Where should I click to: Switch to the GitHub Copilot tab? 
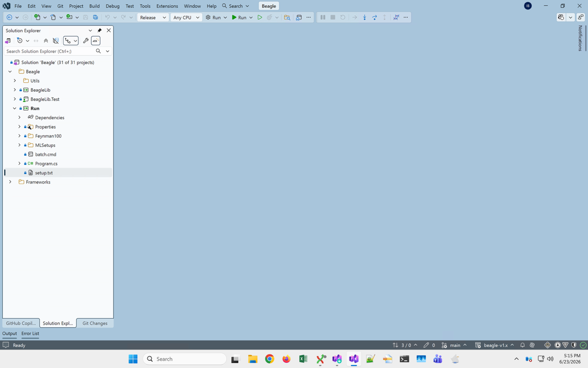21,323
